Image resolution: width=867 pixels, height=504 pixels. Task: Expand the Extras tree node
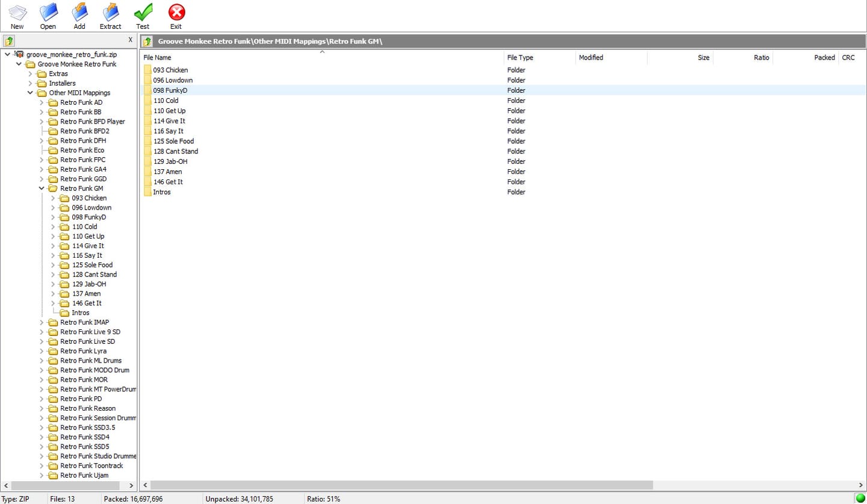tap(30, 73)
